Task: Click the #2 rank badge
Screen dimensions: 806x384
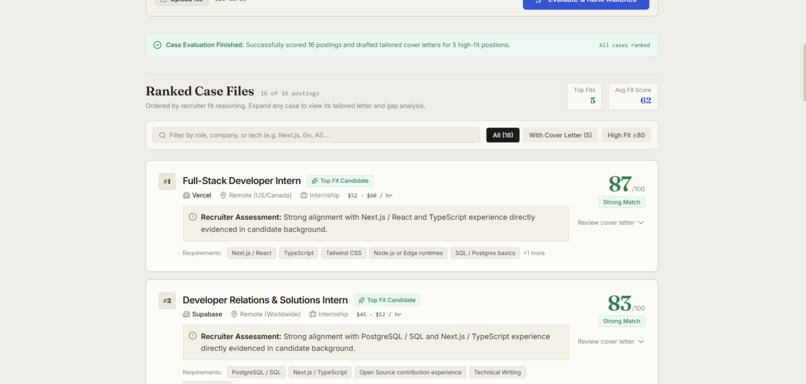Action: [x=167, y=301]
